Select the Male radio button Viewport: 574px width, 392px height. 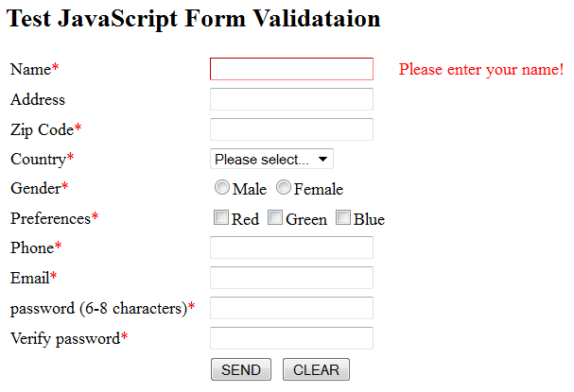pos(222,188)
